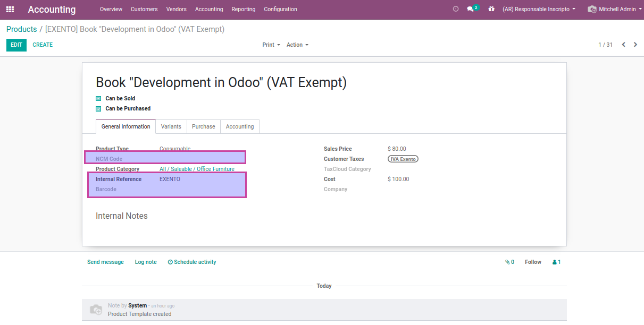Switch to the Accounting tab in form
This screenshot has height=325, width=644.
coord(240,126)
